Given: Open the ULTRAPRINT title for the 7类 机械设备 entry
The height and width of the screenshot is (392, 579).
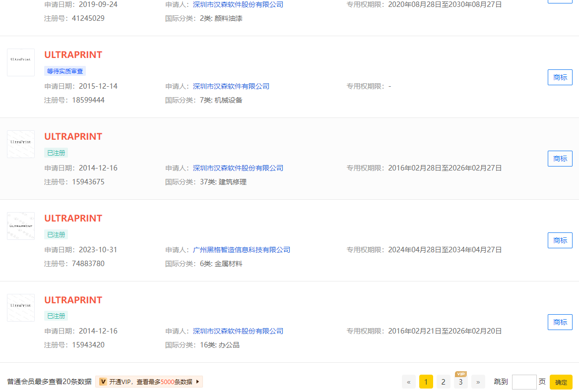Looking at the screenshot, I should click(x=73, y=55).
